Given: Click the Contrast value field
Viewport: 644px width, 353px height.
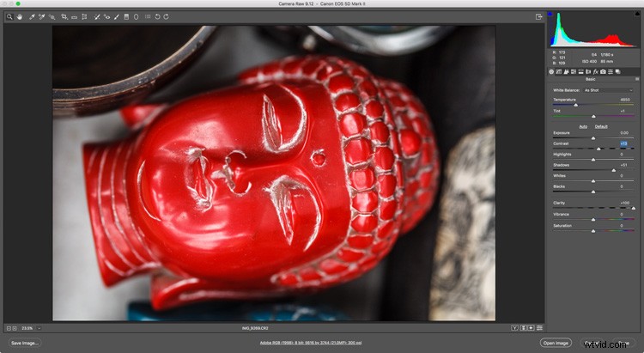Looking at the screenshot, I should click(x=623, y=143).
